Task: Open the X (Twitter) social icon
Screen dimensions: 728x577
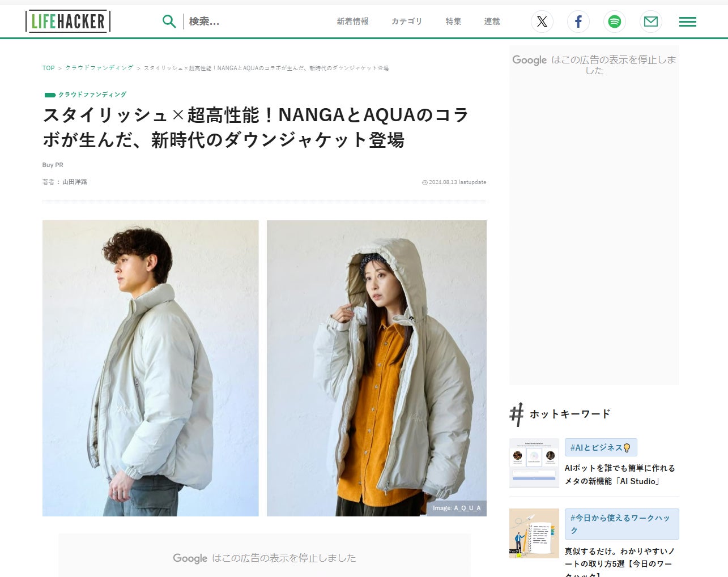Action: 542,22
